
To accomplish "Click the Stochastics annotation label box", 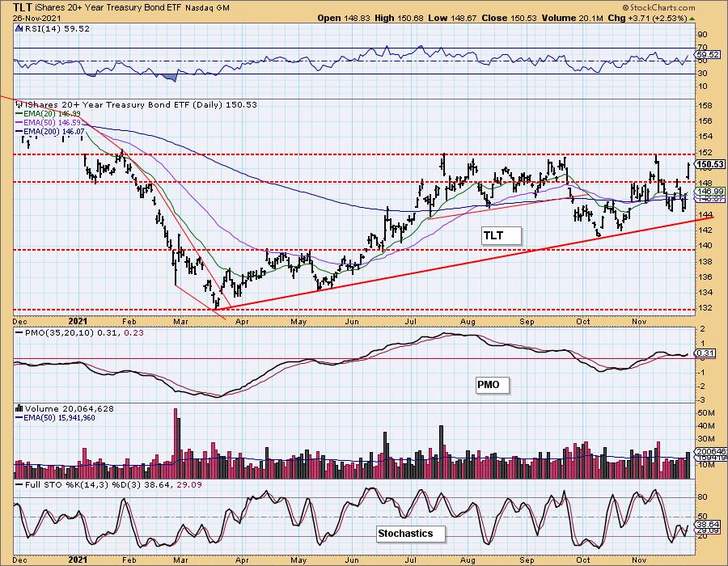I will coord(409,533).
